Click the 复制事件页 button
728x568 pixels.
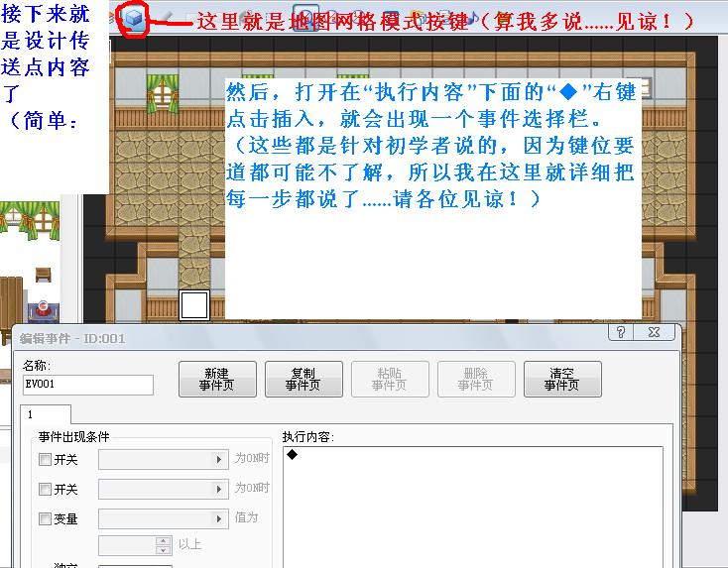click(303, 379)
